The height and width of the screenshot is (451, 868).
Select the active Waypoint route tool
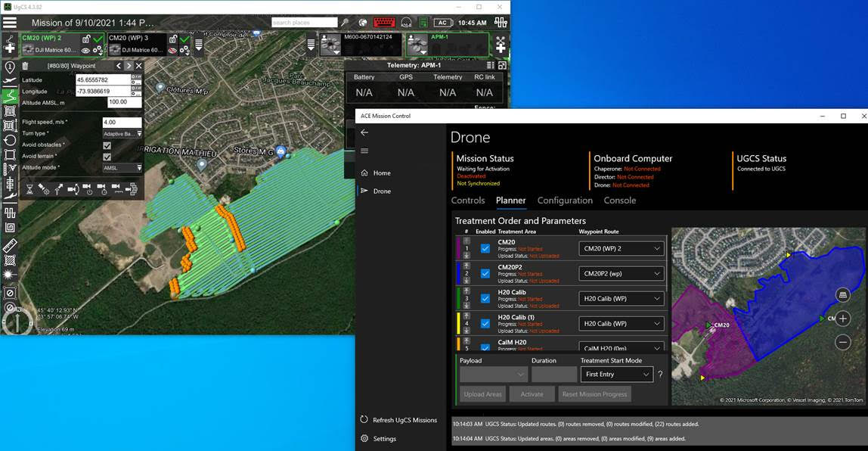coord(9,96)
